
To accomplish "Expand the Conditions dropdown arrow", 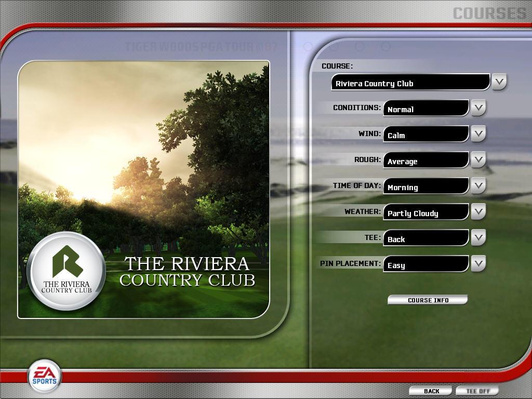I will [478, 108].
